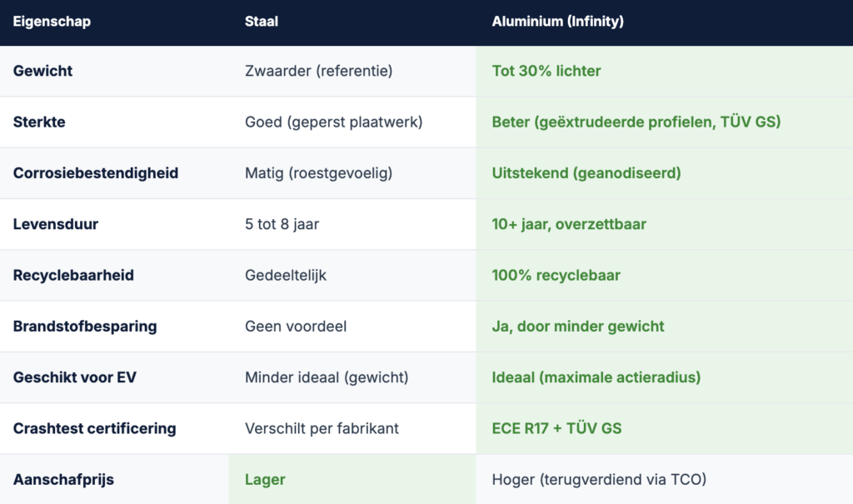
Task: Click the Aluminium (Infinity) column header
Action: coord(557,22)
